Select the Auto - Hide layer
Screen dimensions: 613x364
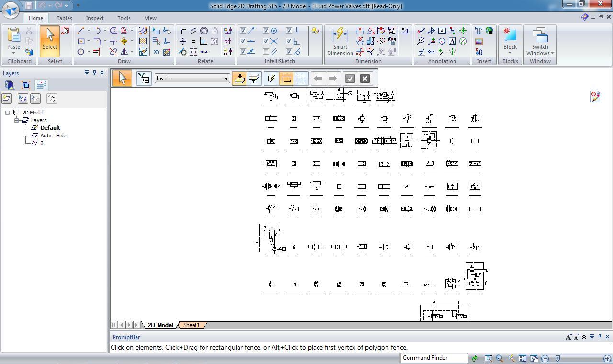tap(53, 136)
